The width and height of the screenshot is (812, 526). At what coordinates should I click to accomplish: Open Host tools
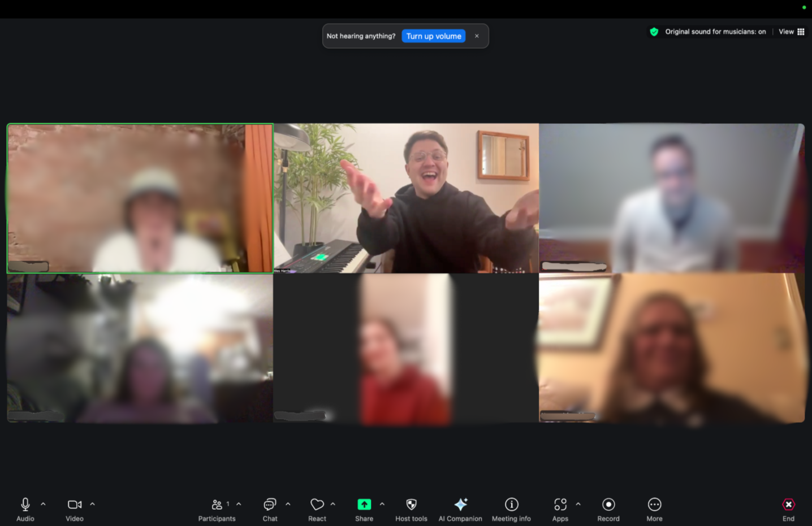[x=411, y=504]
